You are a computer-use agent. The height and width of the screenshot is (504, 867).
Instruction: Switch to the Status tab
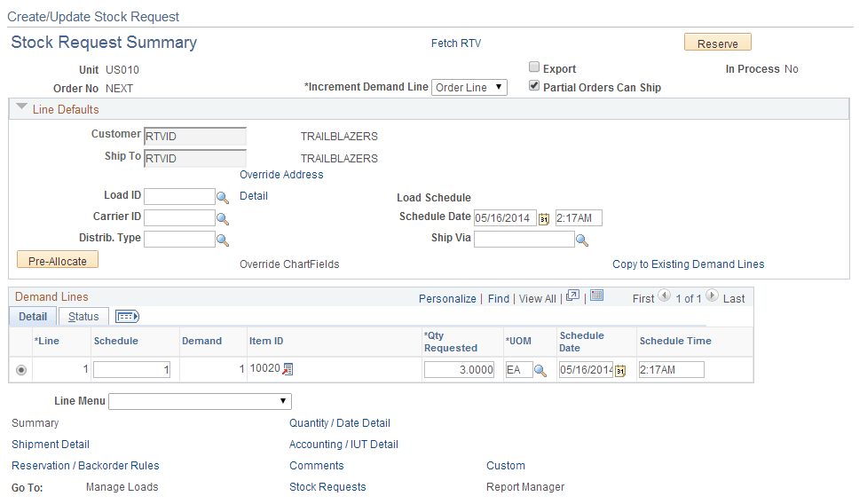[x=83, y=317]
